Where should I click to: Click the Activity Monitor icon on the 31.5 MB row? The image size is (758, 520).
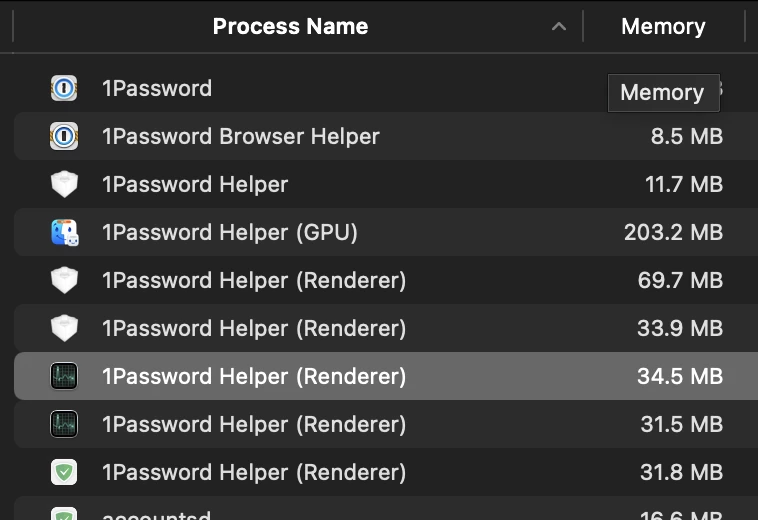(64, 424)
